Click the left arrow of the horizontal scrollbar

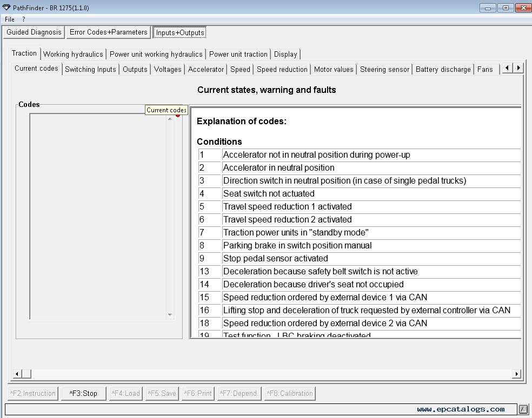tap(16, 374)
